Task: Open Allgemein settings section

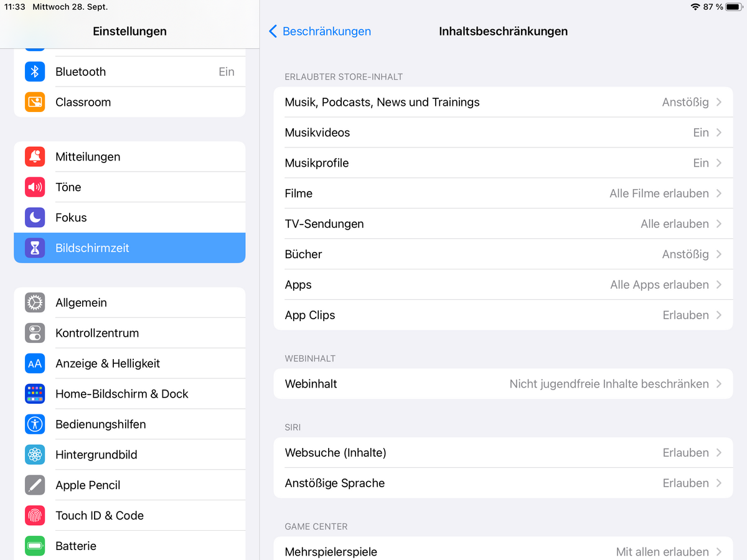Action: tap(129, 303)
